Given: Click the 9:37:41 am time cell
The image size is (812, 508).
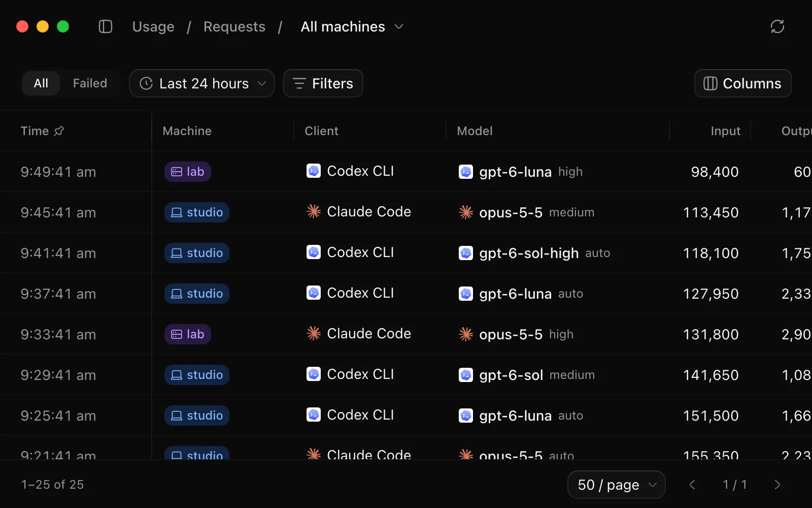Looking at the screenshot, I should point(58,294).
